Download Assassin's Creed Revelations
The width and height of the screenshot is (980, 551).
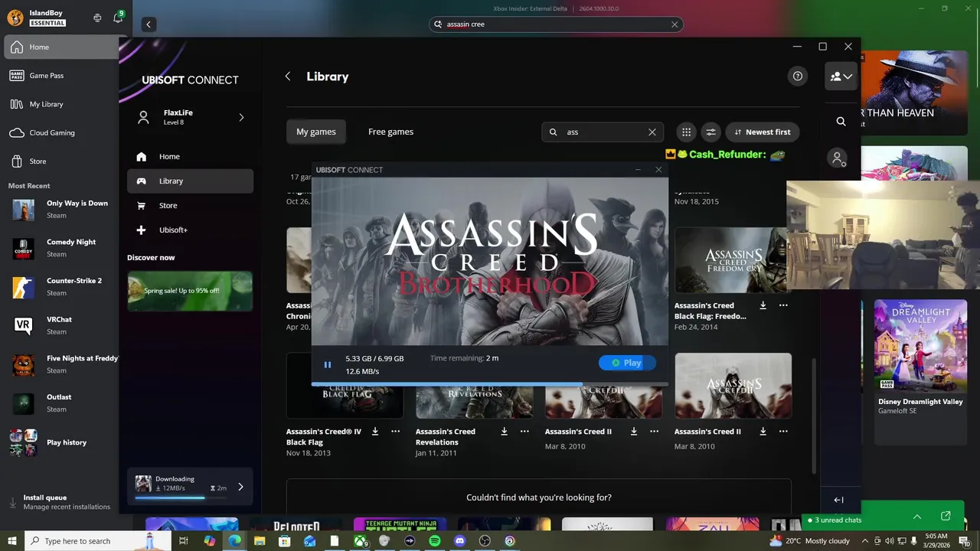coord(505,431)
